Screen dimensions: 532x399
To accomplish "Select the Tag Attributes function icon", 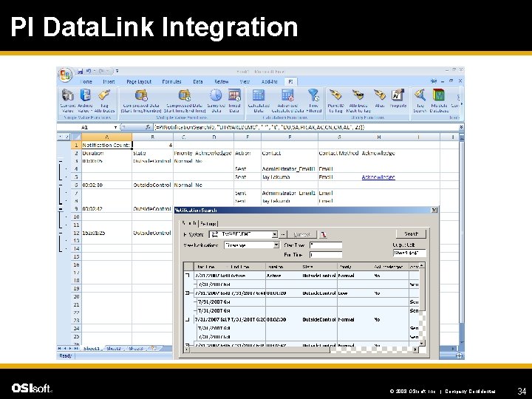I will [104, 95].
